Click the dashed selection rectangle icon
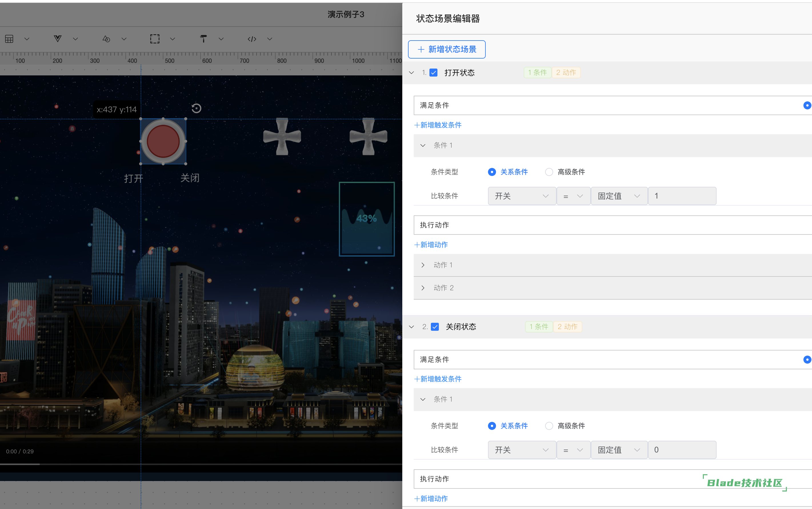This screenshot has width=812, height=509. [155, 39]
